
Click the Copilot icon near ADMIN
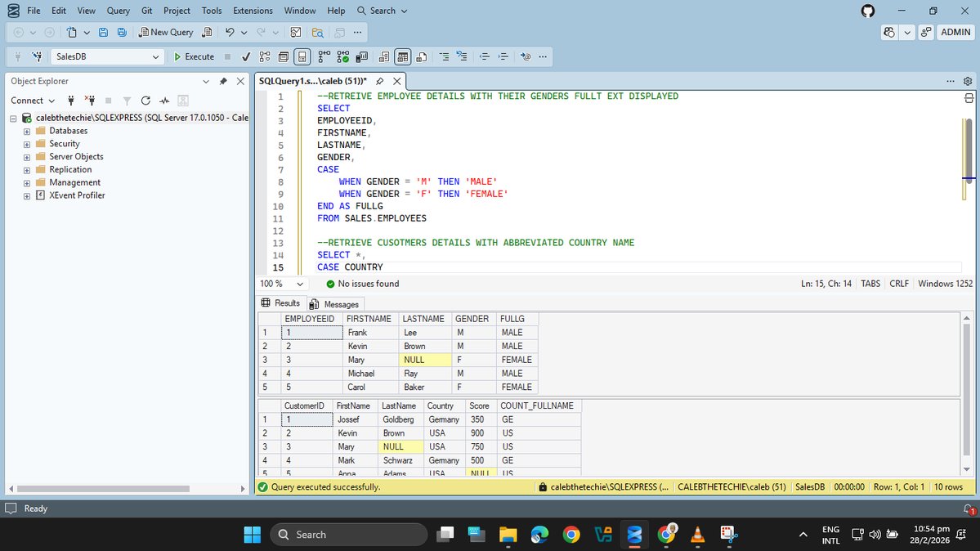[x=889, y=32]
